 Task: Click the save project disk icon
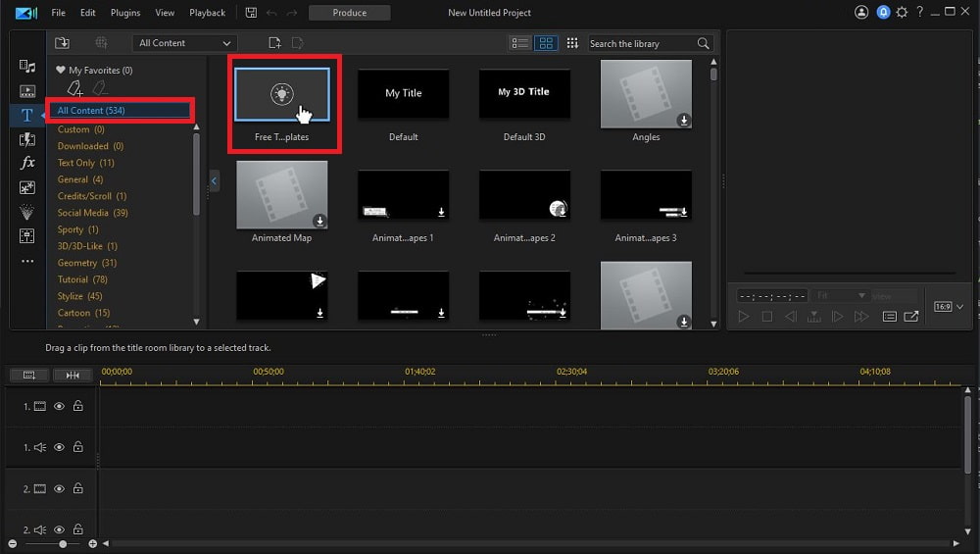tap(251, 13)
